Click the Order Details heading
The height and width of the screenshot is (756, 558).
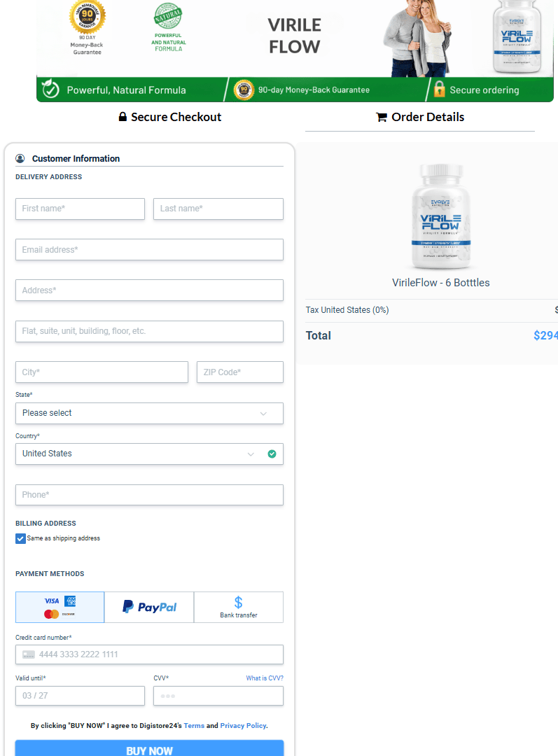[428, 117]
